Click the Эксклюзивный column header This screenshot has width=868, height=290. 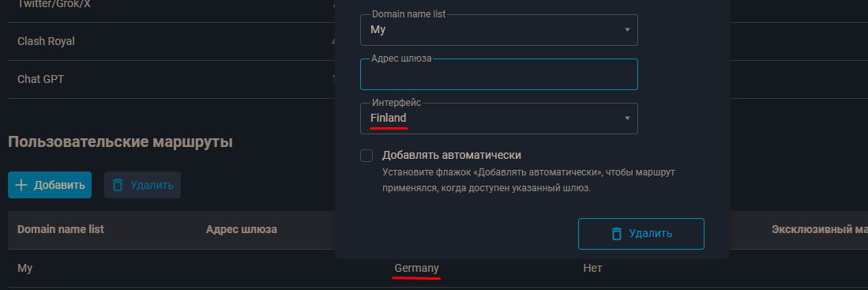(x=820, y=229)
